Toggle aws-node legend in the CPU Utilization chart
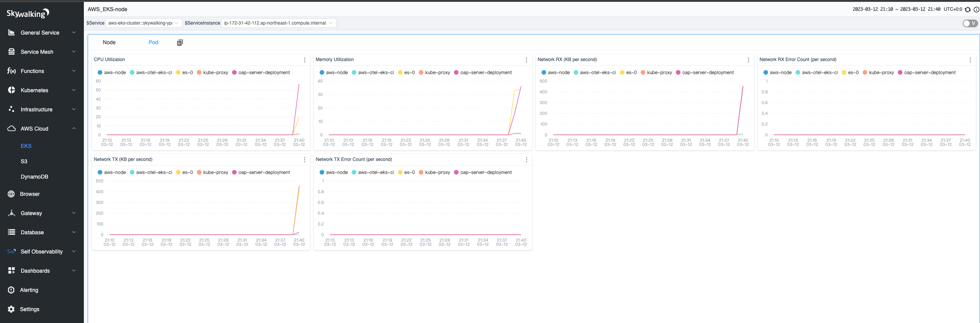The height and width of the screenshot is (323, 980). (112, 73)
